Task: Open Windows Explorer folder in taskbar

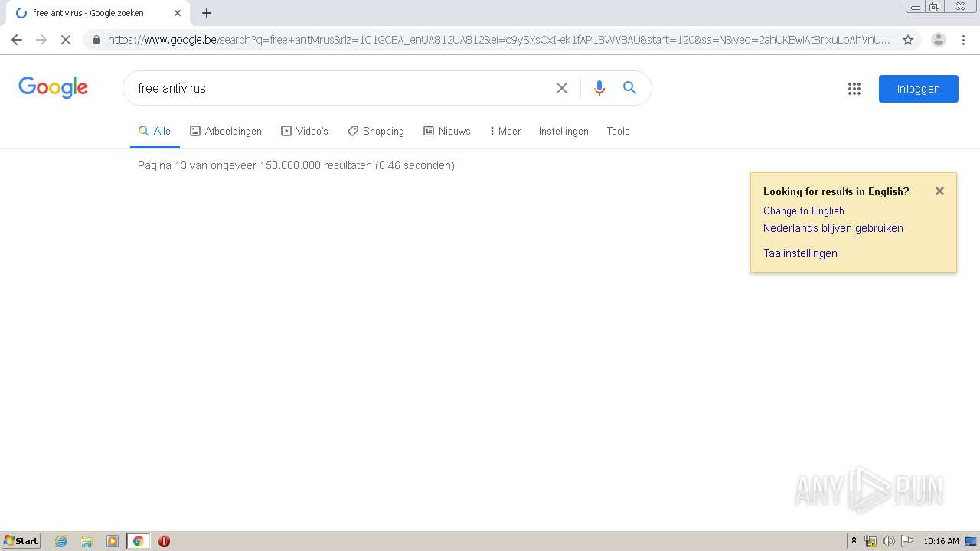Action: [87, 541]
